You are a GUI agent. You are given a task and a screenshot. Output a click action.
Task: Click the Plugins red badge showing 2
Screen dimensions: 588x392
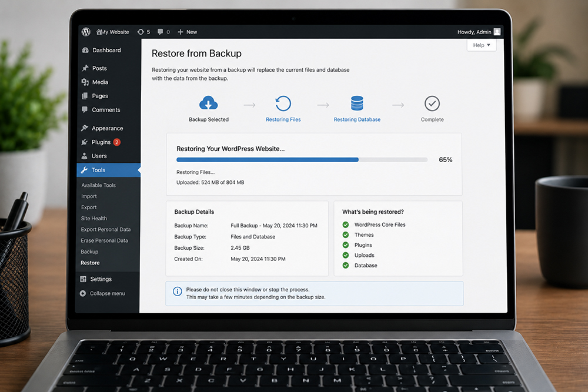coord(116,142)
